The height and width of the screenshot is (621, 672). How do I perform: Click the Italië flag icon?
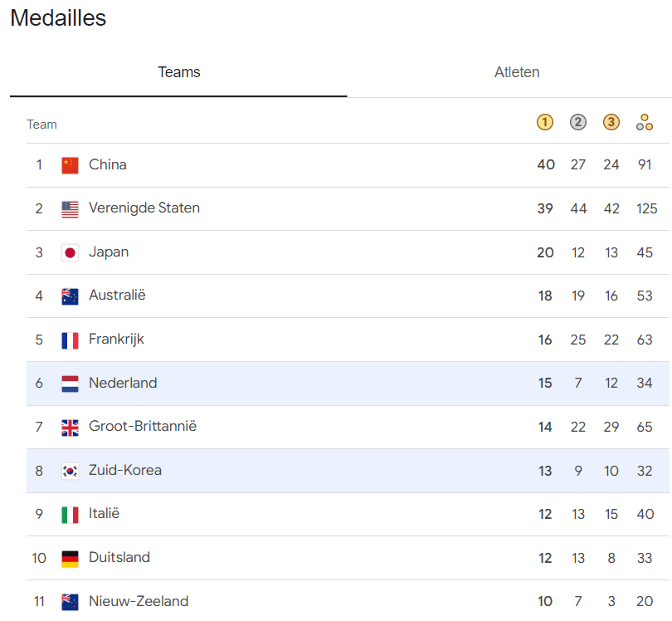(70, 515)
